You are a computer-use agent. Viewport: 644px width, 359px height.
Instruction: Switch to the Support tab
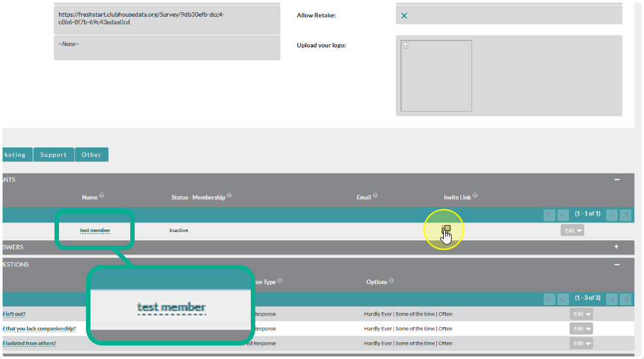[x=53, y=154]
